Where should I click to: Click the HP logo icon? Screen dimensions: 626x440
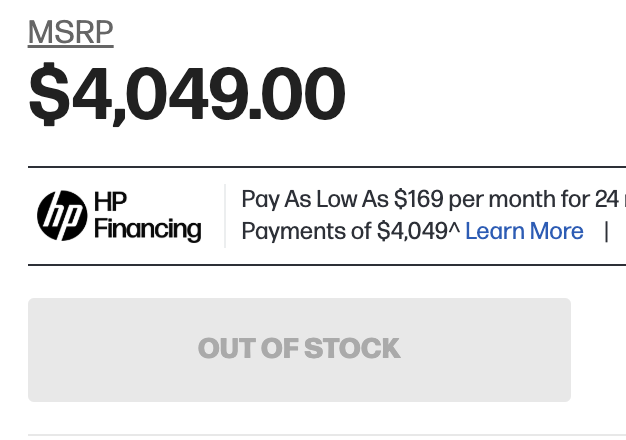62,216
